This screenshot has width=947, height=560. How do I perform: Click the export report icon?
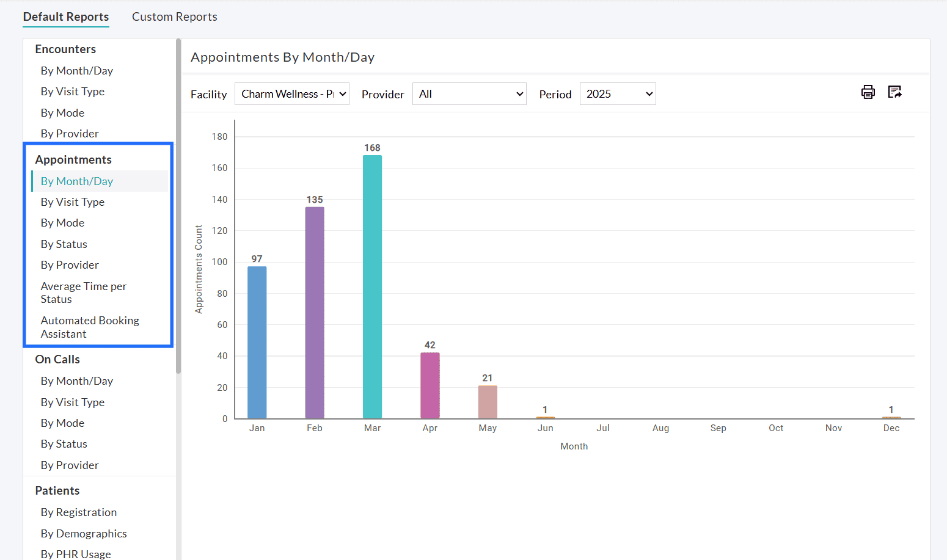894,92
